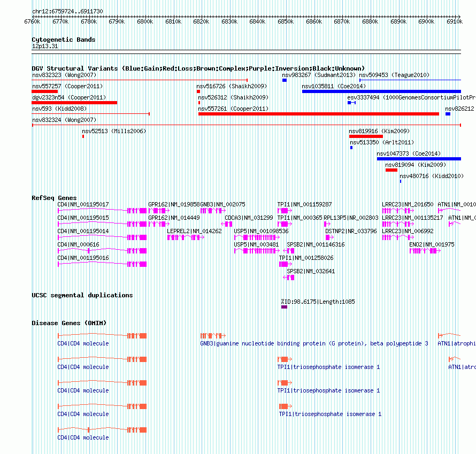Select TPI1|NM_001258026 gene label
This screenshot has height=454, width=476.
coord(306,258)
